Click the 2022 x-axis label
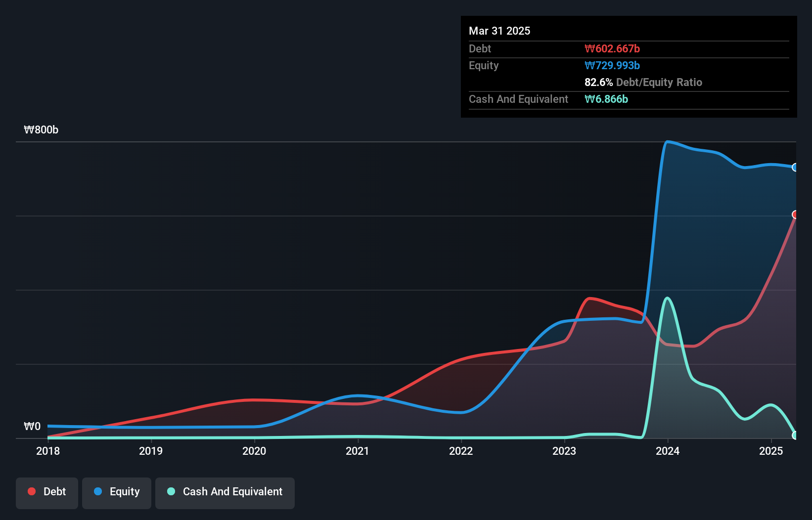The height and width of the screenshot is (520, 812). click(x=461, y=451)
